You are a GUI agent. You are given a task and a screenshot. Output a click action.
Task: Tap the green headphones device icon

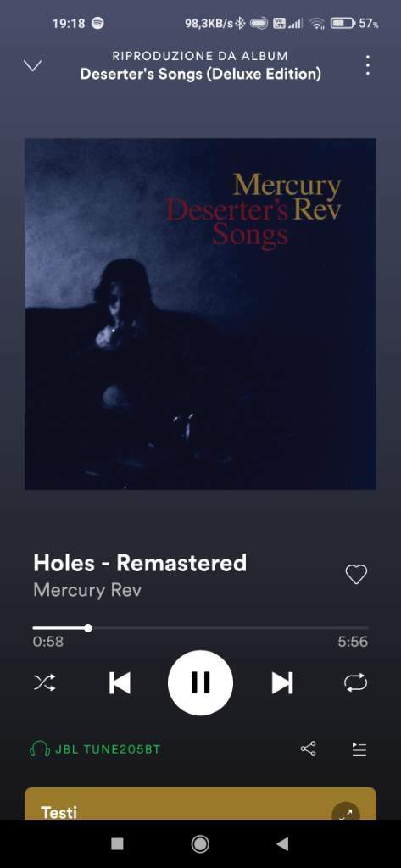39,749
